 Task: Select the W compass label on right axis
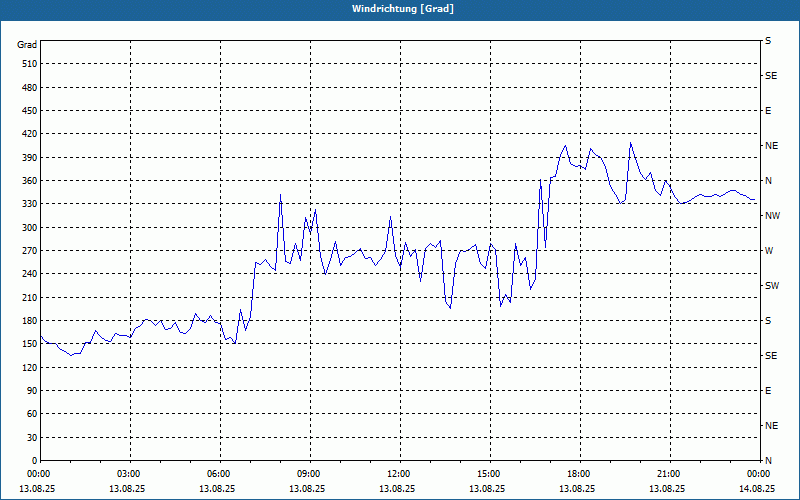(x=769, y=251)
